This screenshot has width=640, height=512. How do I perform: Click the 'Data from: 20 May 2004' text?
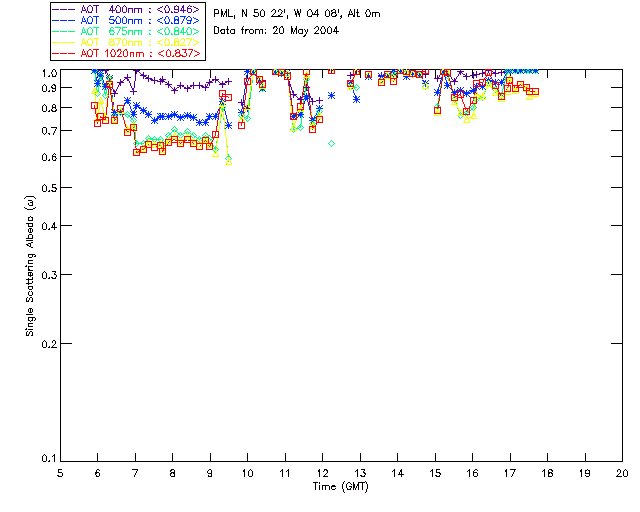(276, 31)
